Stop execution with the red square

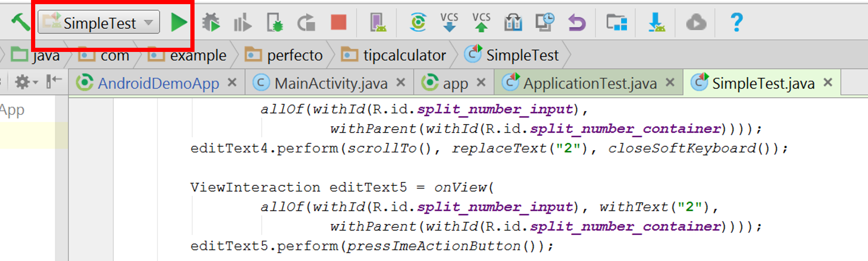[339, 22]
